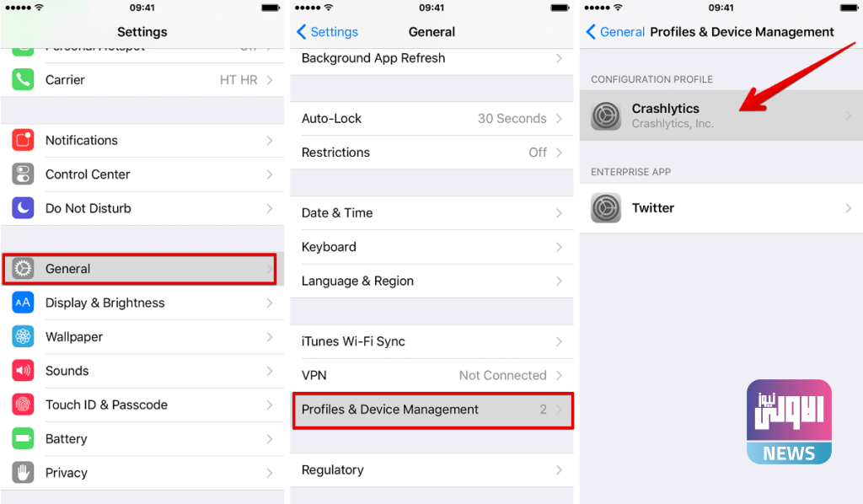Viewport: 863px width, 504px height.
Task: Tap the Display & Brightness icon
Action: click(x=23, y=303)
